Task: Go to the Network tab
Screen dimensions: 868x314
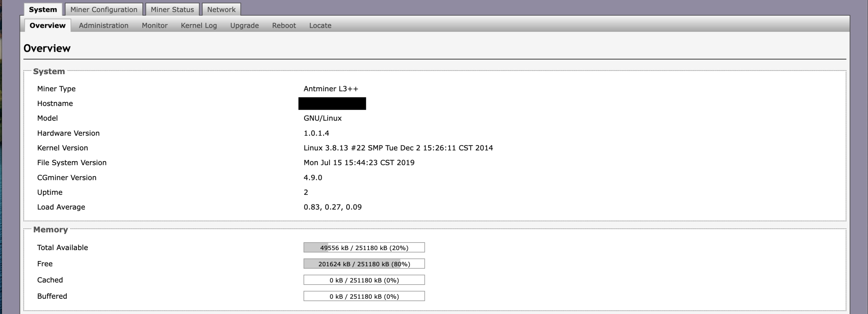Action: point(221,9)
